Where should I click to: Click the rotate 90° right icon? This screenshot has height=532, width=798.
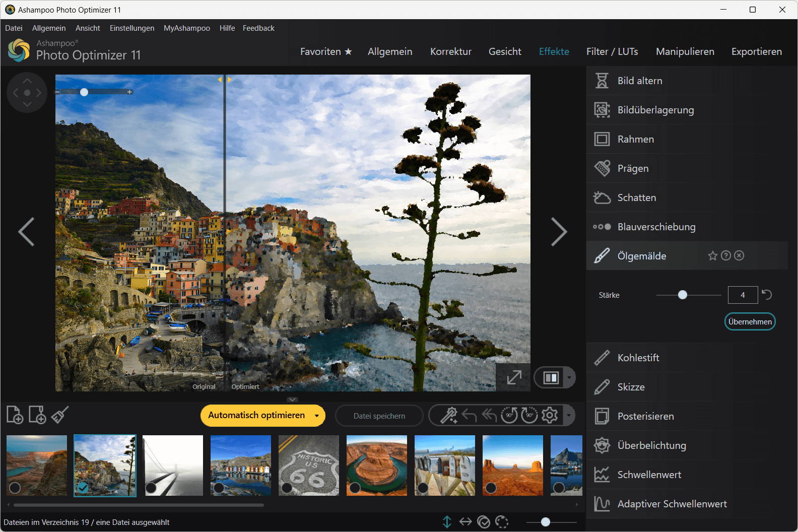529,416
